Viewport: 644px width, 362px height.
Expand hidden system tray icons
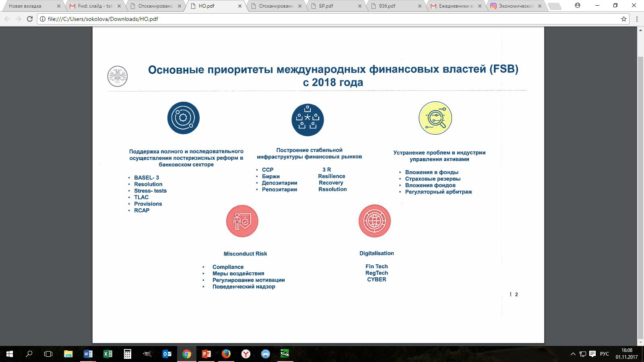click(573, 354)
